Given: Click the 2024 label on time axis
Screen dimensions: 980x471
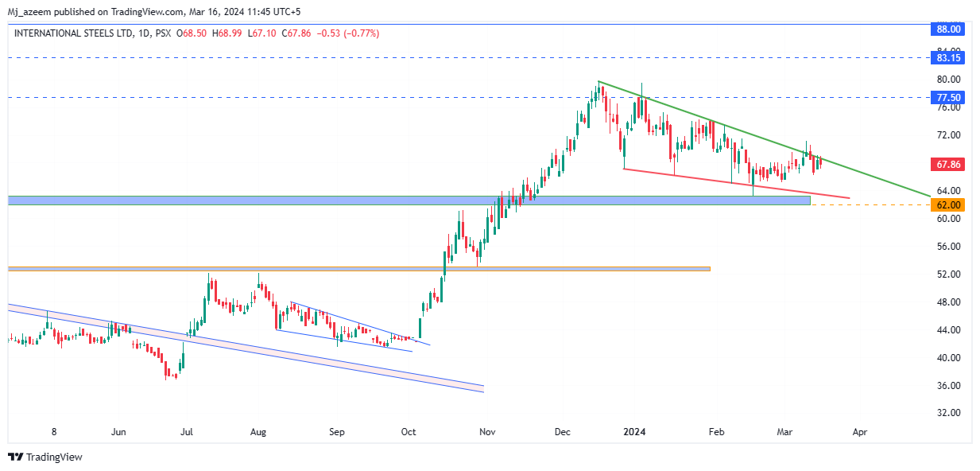Looking at the screenshot, I should [x=633, y=432].
